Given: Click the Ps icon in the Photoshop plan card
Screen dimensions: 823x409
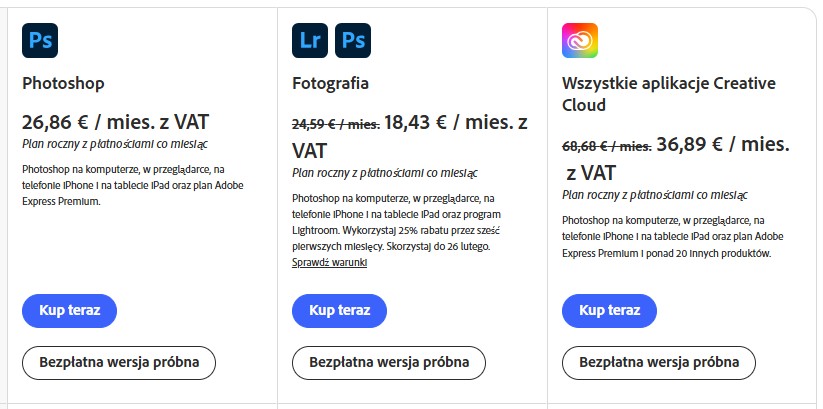Looking at the screenshot, I should [40, 40].
